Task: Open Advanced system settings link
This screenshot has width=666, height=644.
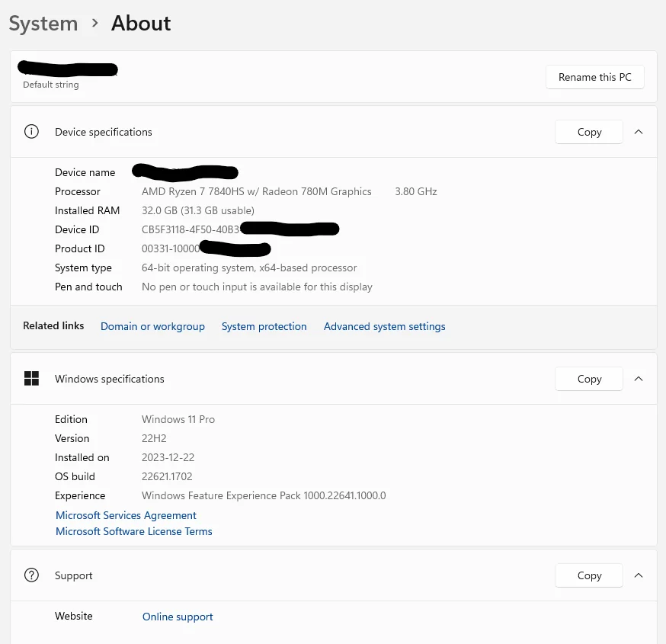Action: (384, 326)
